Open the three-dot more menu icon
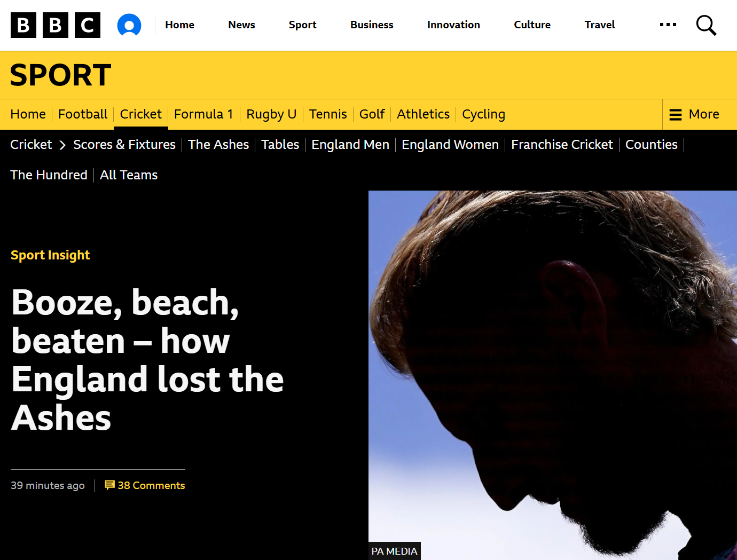Image resolution: width=737 pixels, height=560 pixels. (668, 25)
